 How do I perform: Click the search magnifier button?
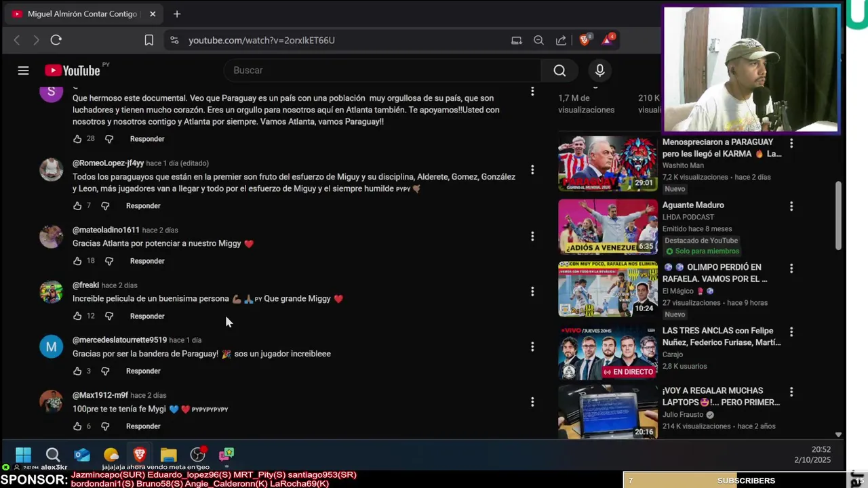coord(559,70)
